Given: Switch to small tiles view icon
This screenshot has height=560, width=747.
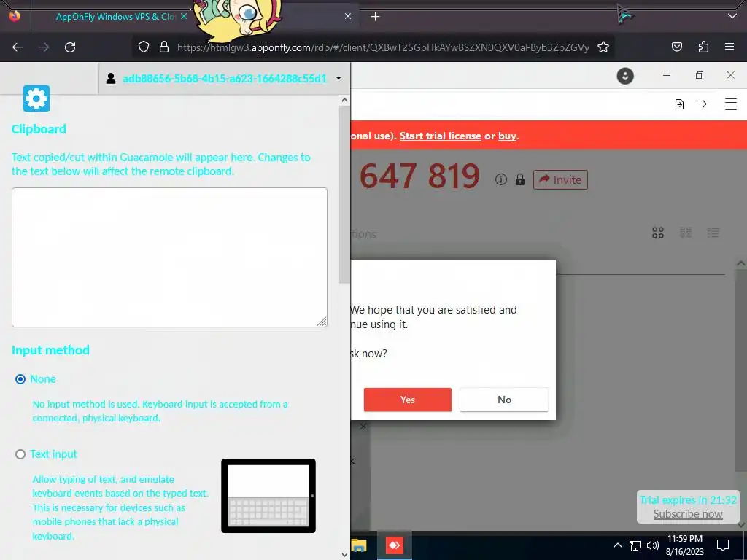Looking at the screenshot, I should click(x=686, y=233).
